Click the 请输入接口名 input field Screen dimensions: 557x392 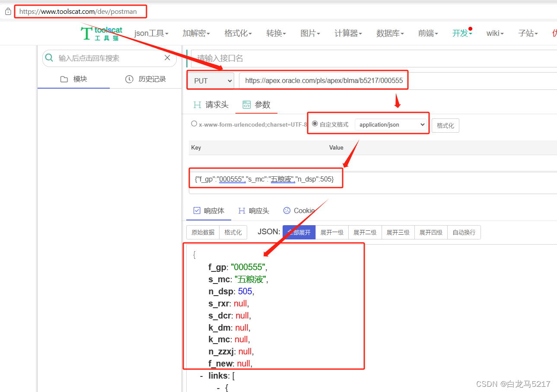pyautogui.click(x=374, y=58)
